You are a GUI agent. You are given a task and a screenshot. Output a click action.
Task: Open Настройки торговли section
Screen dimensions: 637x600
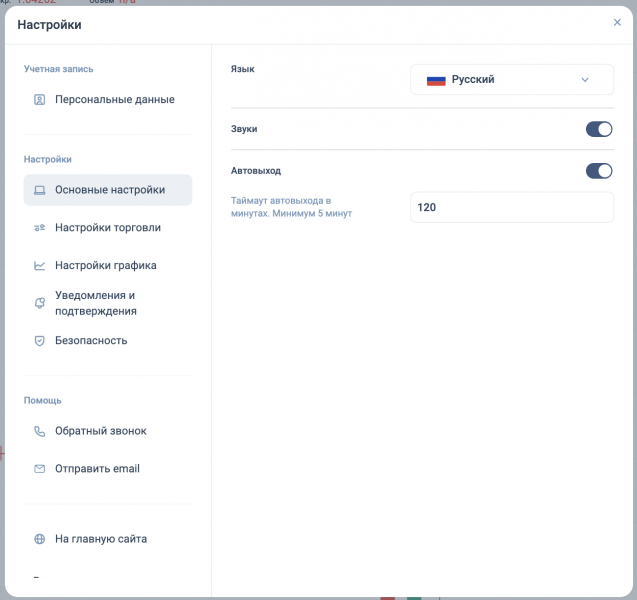click(x=108, y=228)
